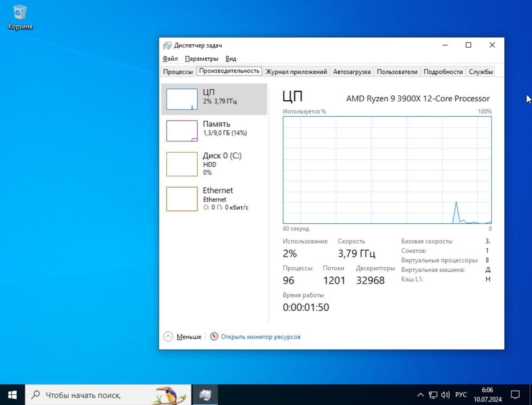Image resolution: width=532 pixels, height=405 pixels.
Task: Select the Ethernet performance item
Action: tap(214, 199)
